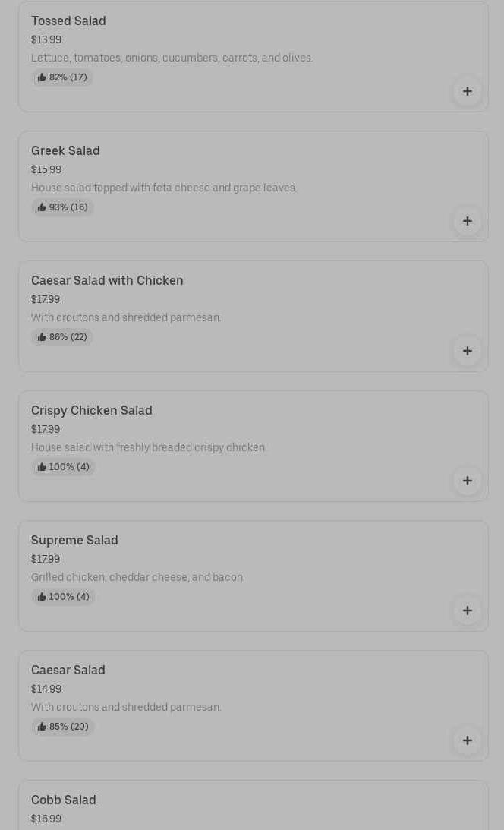Tap the plus on Crispy Chicken Salad
Screen dimensions: 504x830
[x=467, y=481]
